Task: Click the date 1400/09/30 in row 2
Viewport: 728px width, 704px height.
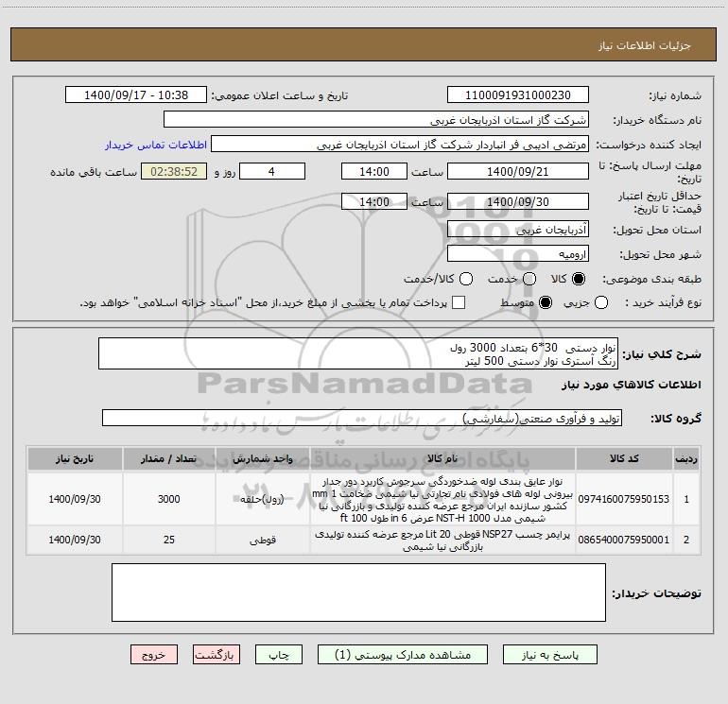Action: pos(75,540)
